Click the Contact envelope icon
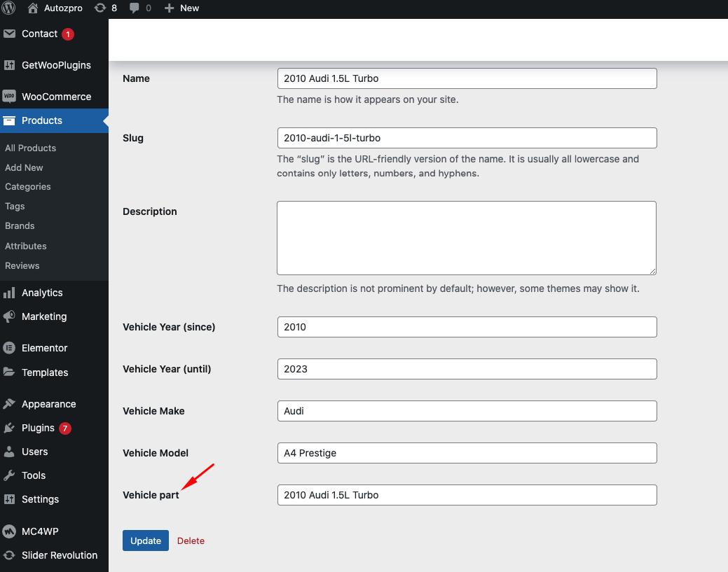 point(9,34)
